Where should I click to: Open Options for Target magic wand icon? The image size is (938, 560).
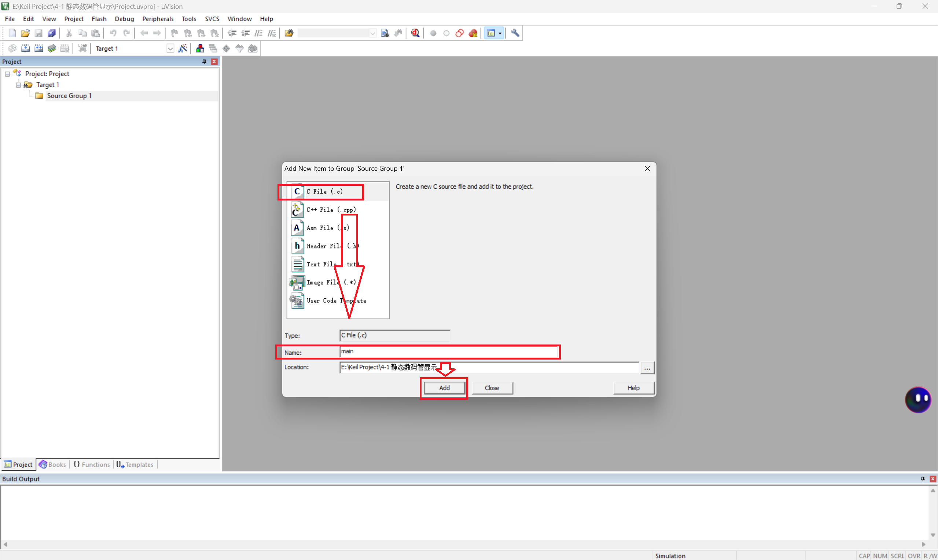pos(183,48)
